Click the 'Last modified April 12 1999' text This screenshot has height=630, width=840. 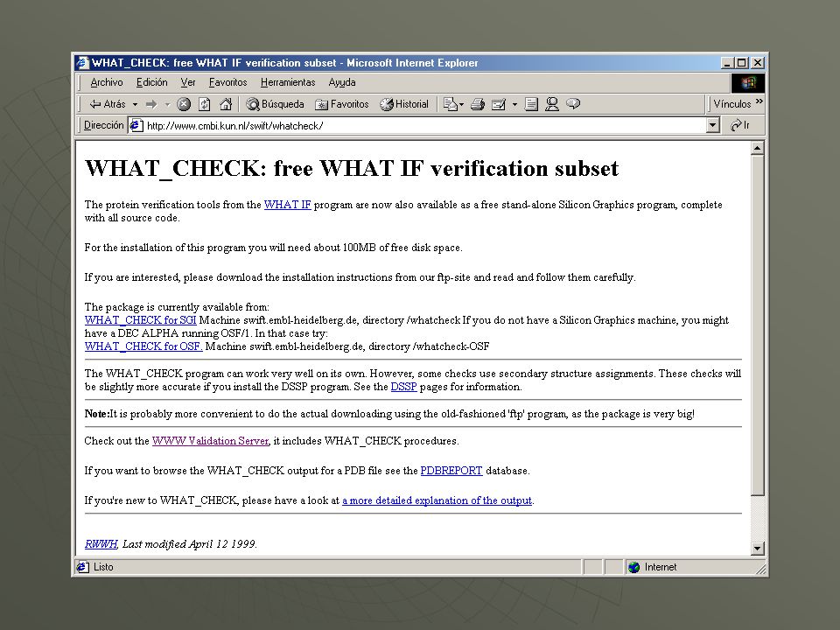[190, 544]
